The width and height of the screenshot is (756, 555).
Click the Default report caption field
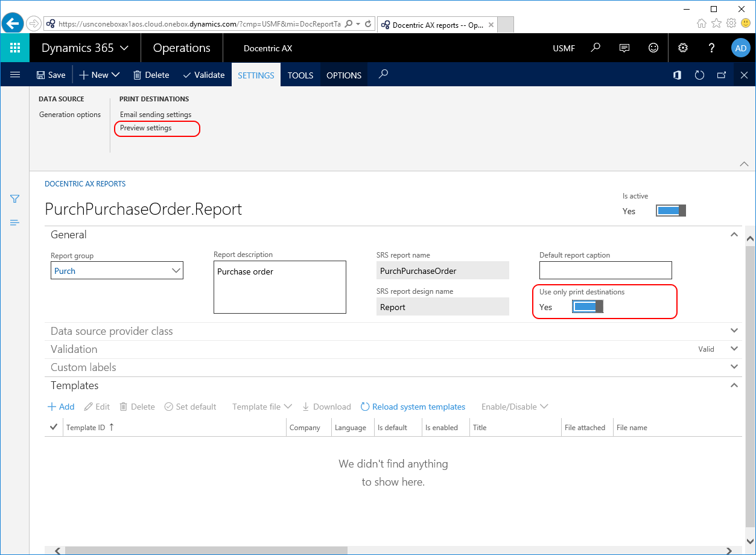[x=606, y=270]
